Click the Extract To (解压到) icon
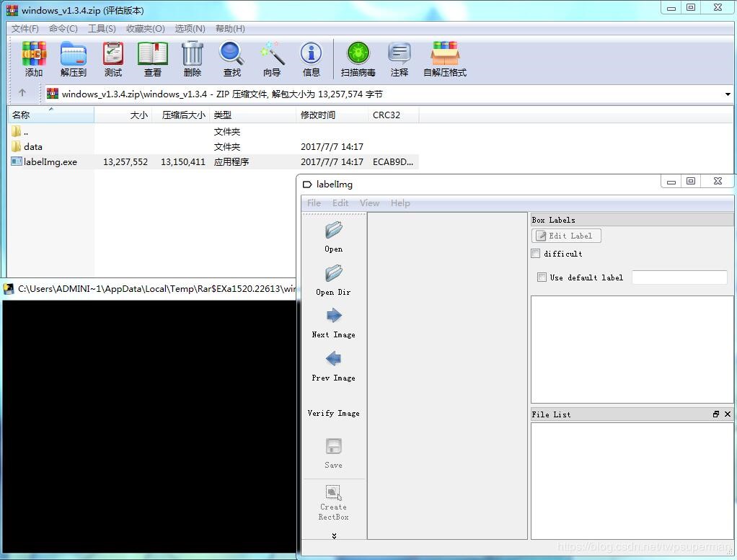 [x=73, y=55]
